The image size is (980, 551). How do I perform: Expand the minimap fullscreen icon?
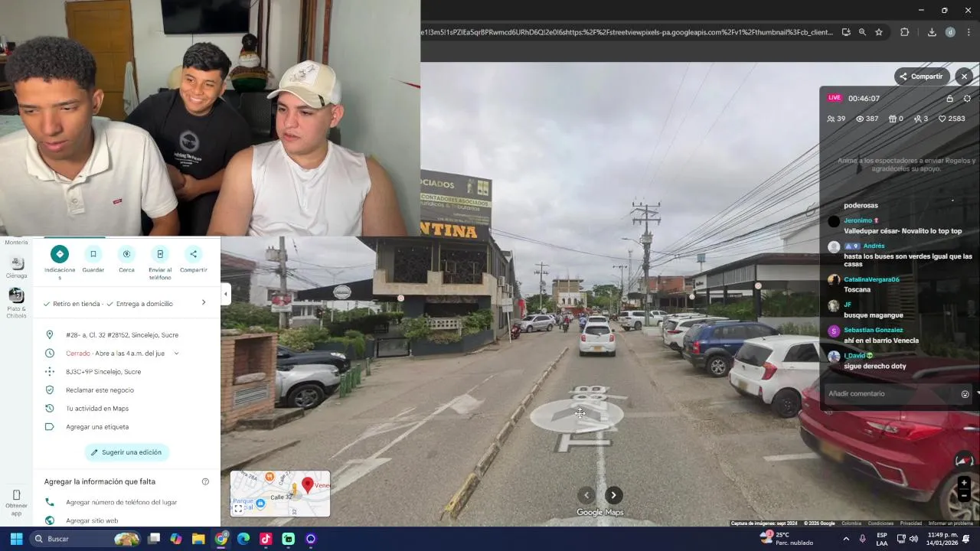[238, 508]
